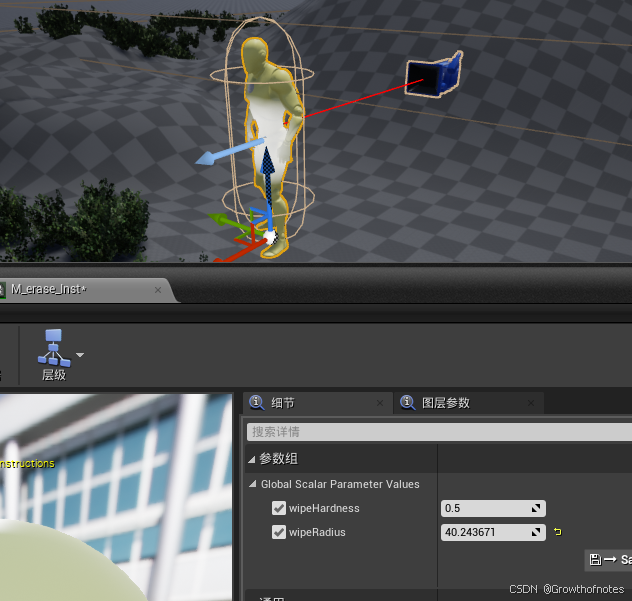The width and height of the screenshot is (632, 601).
Task: Reset wipeRadius to default with yellow arrow
Action: pos(558,532)
